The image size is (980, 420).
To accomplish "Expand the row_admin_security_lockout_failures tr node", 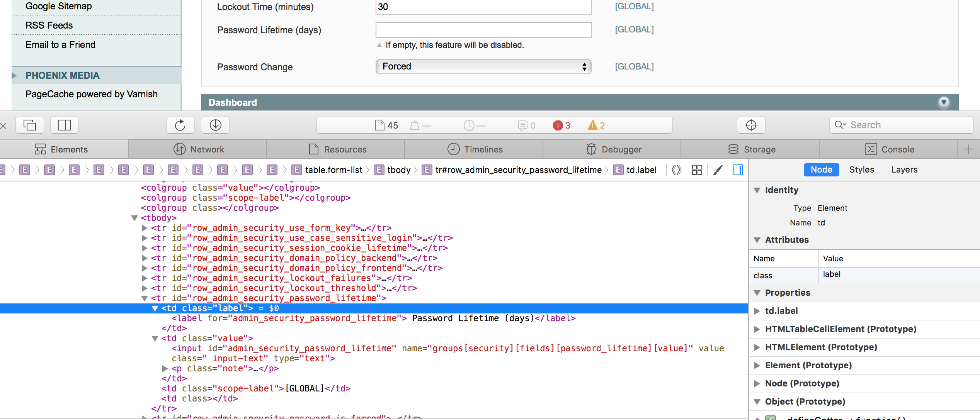I will pyautogui.click(x=145, y=278).
